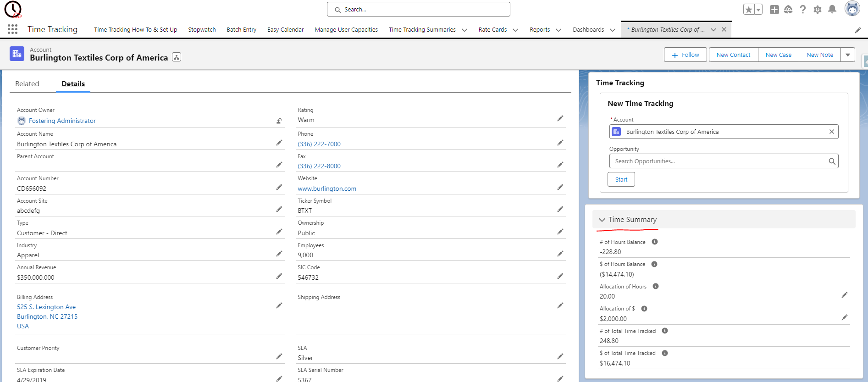Open the App Launcher grid icon
Image resolution: width=868 pixels, height=382 pixels.
tap(13, 29)
